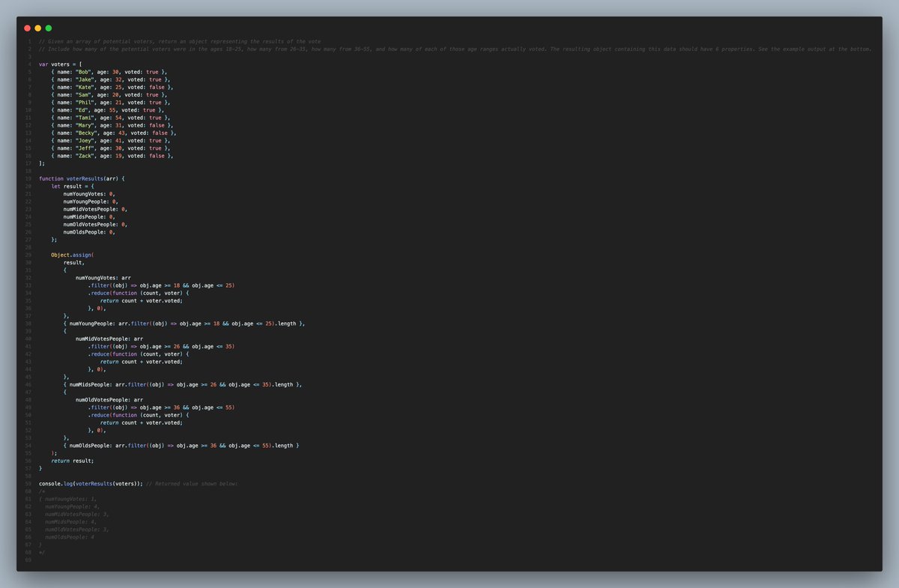Viewport: 899px width, 588px height.
Task: Click "numOldVotesPeople: 0," initializer line
Action: [x=95, y=224]
